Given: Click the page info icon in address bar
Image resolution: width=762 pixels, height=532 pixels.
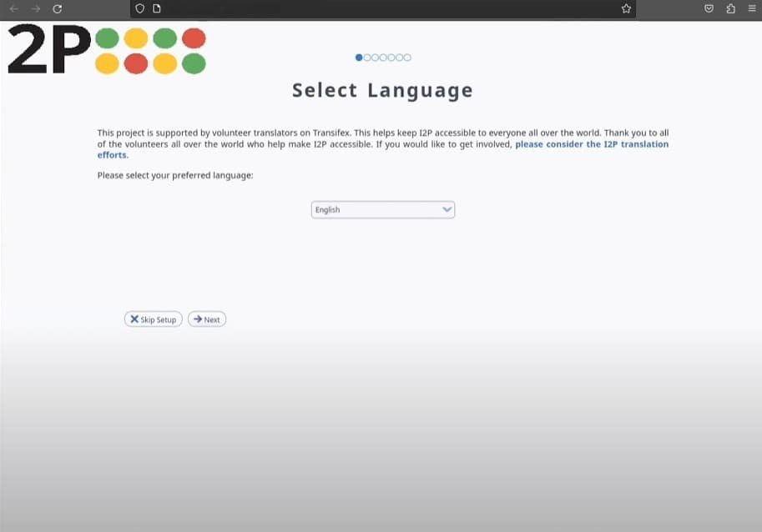Looking at the screenshot, I should [156, 8].
